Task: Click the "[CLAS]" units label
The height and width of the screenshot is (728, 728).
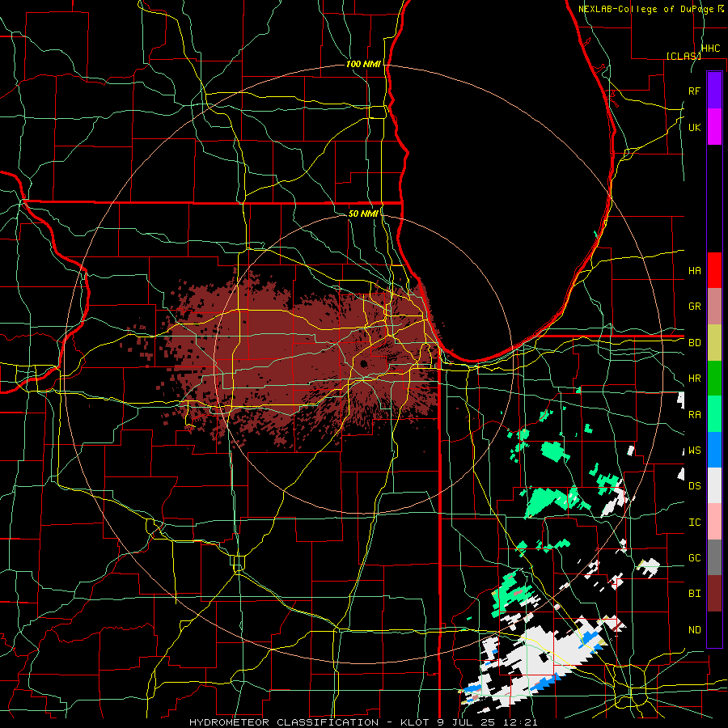Action: (x=684, y=56)
